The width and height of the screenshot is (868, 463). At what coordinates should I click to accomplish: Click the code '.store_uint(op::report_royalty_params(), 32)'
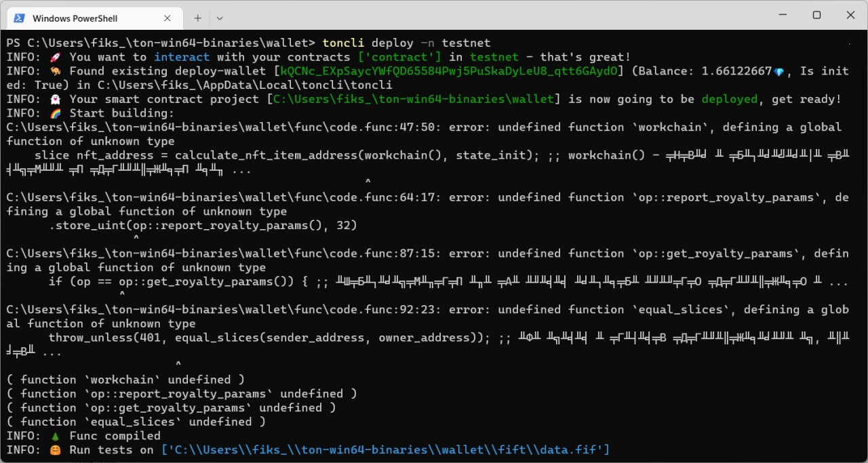(x=203, y=225)
